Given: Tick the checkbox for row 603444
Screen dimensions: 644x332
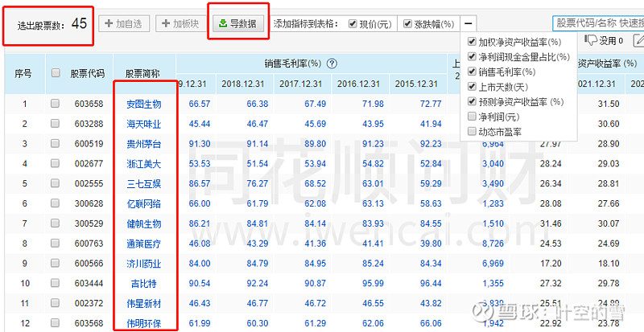Looking at the screenshot, I should click(55, 283).
